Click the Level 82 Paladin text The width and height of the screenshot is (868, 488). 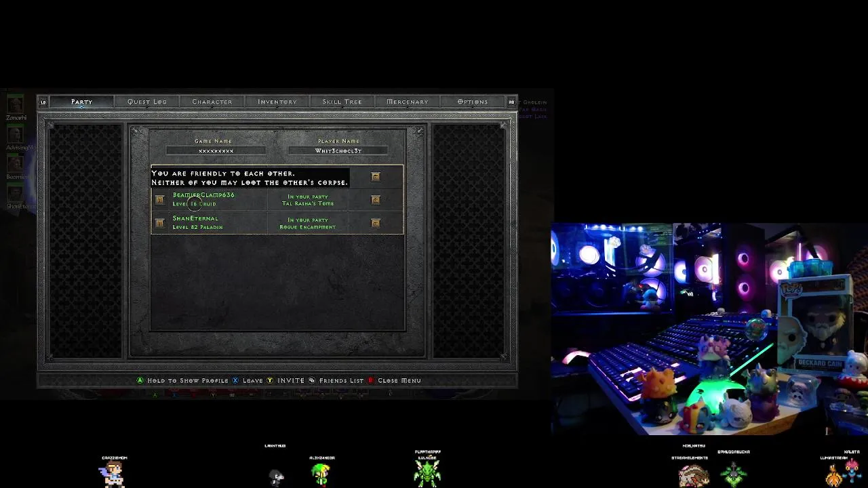197,227
